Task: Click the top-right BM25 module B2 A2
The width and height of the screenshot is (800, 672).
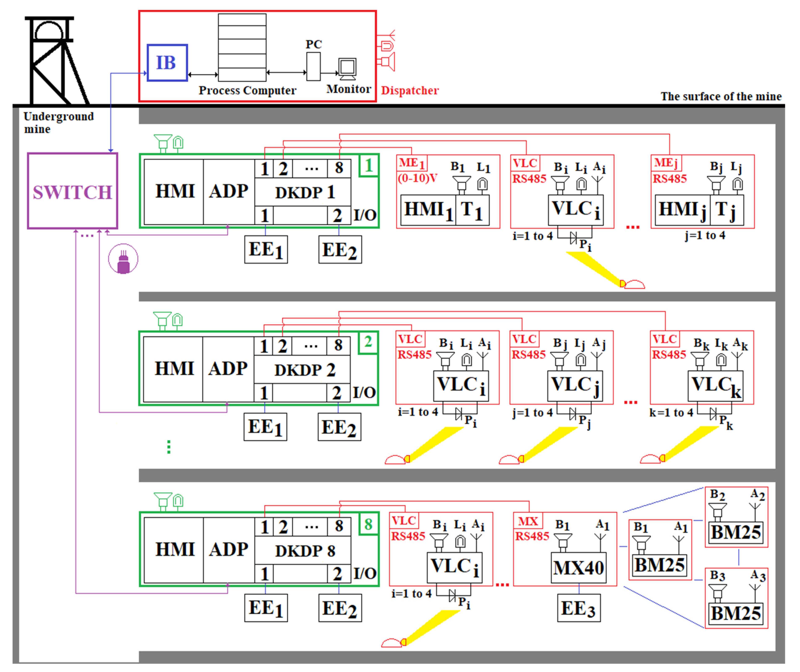Action: click(736, 532)
